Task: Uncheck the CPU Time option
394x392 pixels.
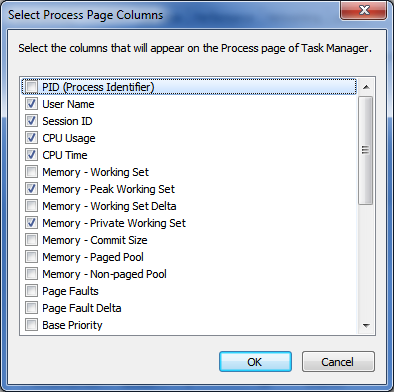Action: pyautogui.click(x=31, y=155)
